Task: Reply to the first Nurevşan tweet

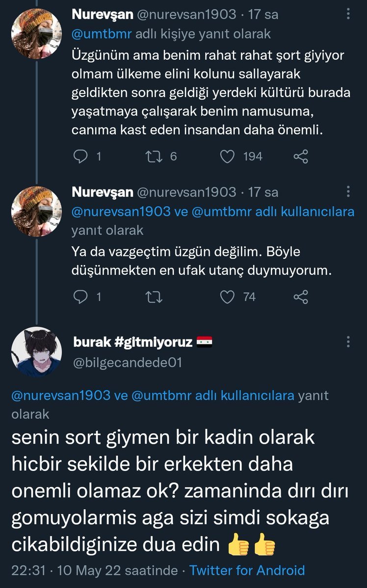Action: 80,156
